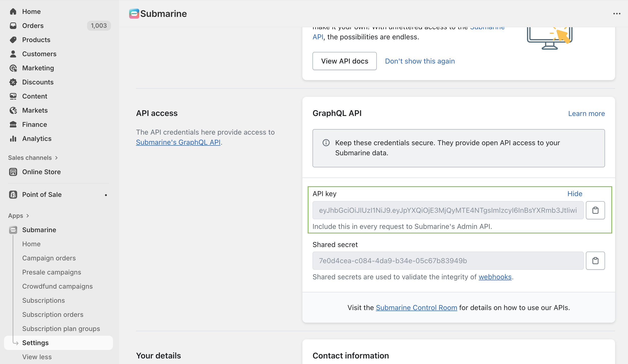Click the View API docs button
628x364 pixels.
point(344,61)
